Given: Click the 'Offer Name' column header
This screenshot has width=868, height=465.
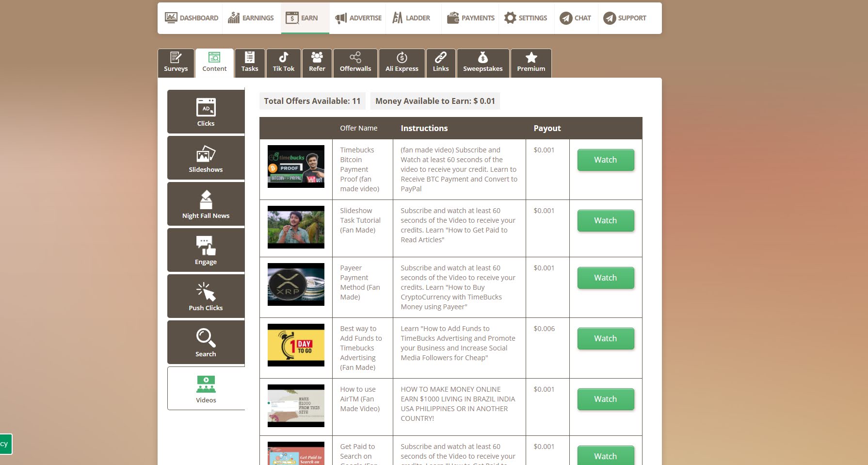Looking at the screenshot, I should click(x=359, y=128).
